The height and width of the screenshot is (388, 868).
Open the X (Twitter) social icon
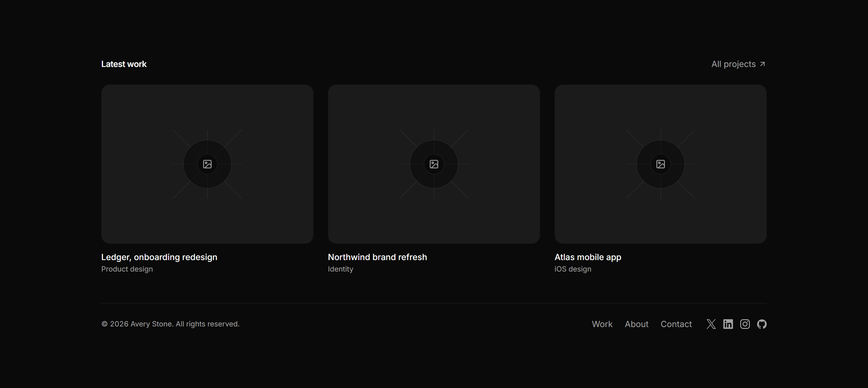click(711, 324)
